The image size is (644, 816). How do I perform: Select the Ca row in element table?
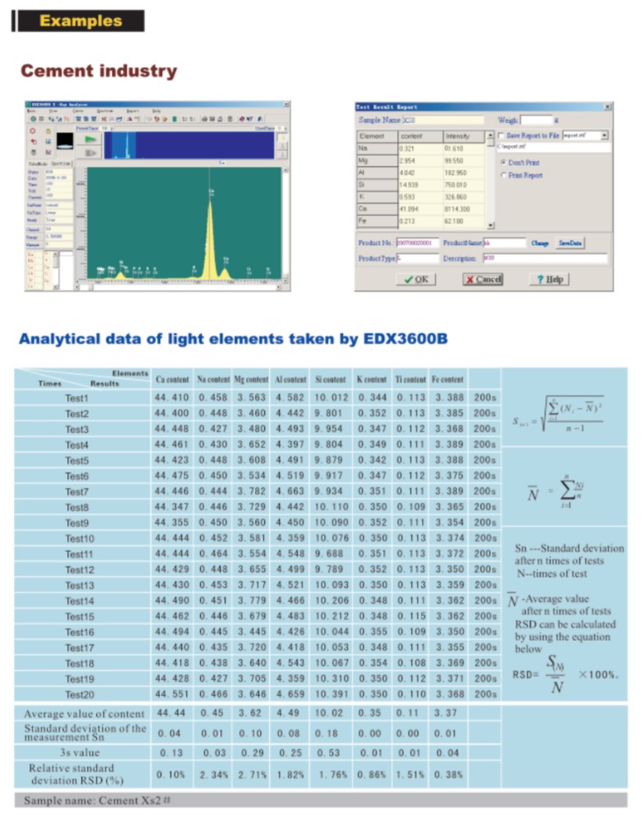[x=421, y=209]
